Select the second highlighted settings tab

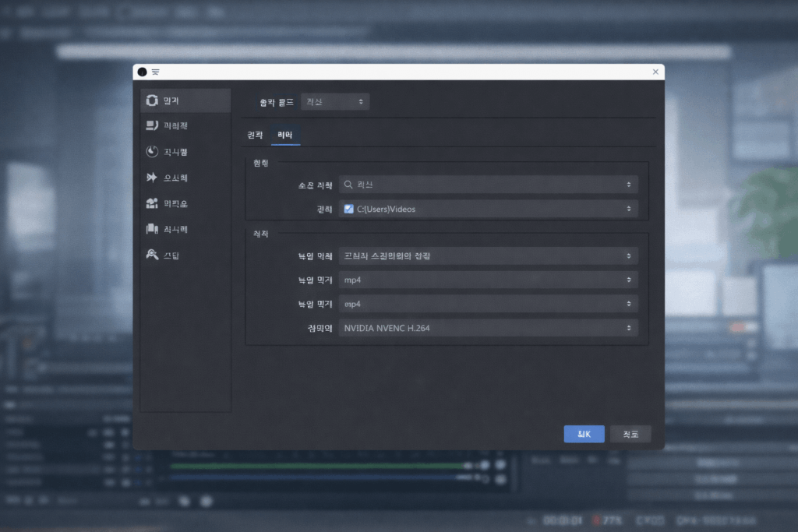[x=285, y=134]
